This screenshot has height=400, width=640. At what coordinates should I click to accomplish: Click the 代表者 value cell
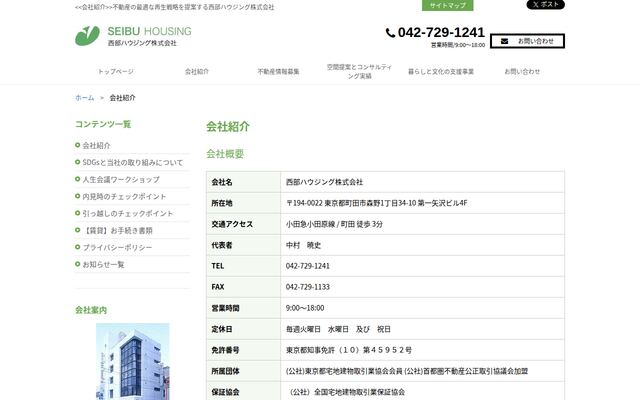coord(422,245)
